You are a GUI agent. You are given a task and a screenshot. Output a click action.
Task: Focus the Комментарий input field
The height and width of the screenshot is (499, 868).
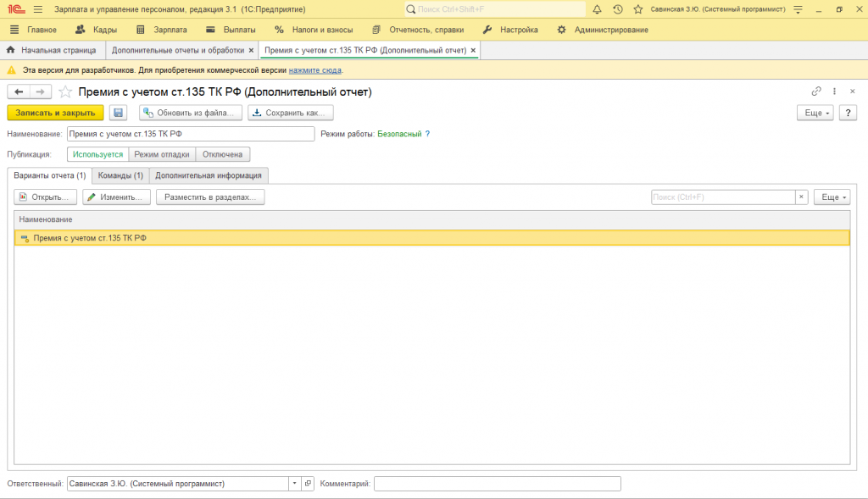[497, 484]
